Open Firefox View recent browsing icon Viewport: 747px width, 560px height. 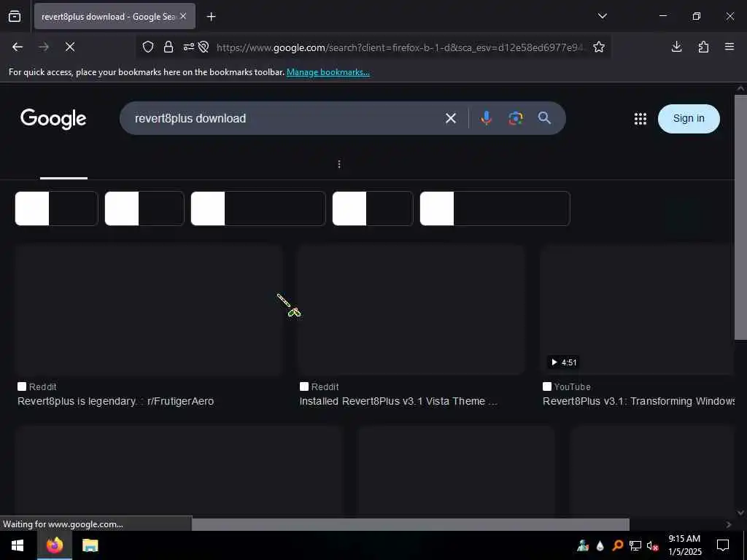pos(15,17)
